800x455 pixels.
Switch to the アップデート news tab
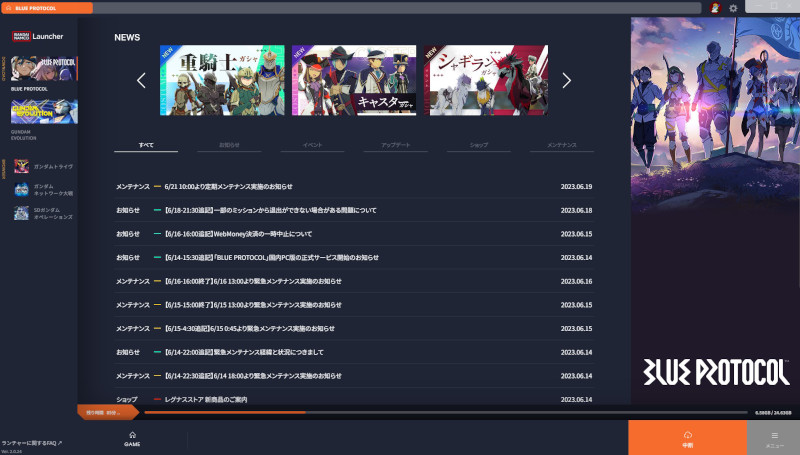click(395, 145)
